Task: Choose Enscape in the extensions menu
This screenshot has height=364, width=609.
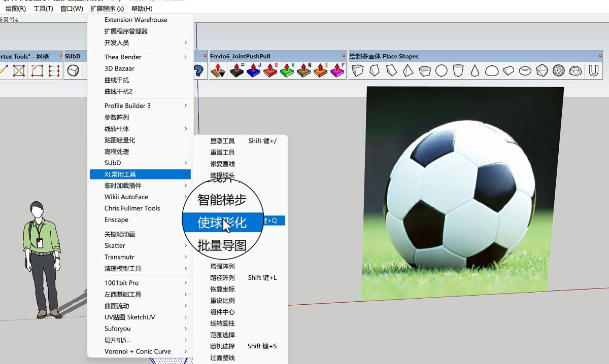Action: tap(141, 220)
